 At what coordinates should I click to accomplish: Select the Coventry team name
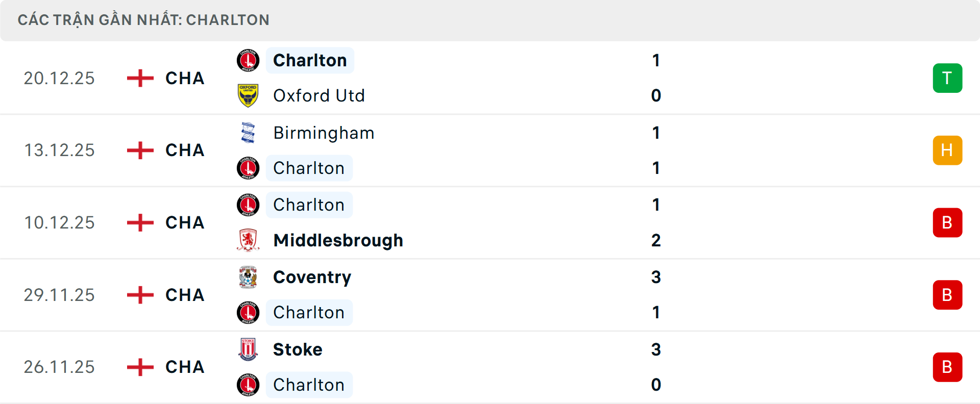point(312,277)
